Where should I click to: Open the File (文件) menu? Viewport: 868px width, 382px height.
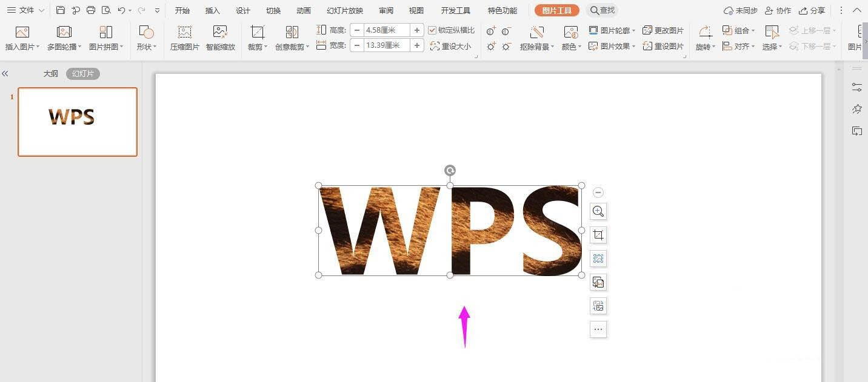pos(26,10)
